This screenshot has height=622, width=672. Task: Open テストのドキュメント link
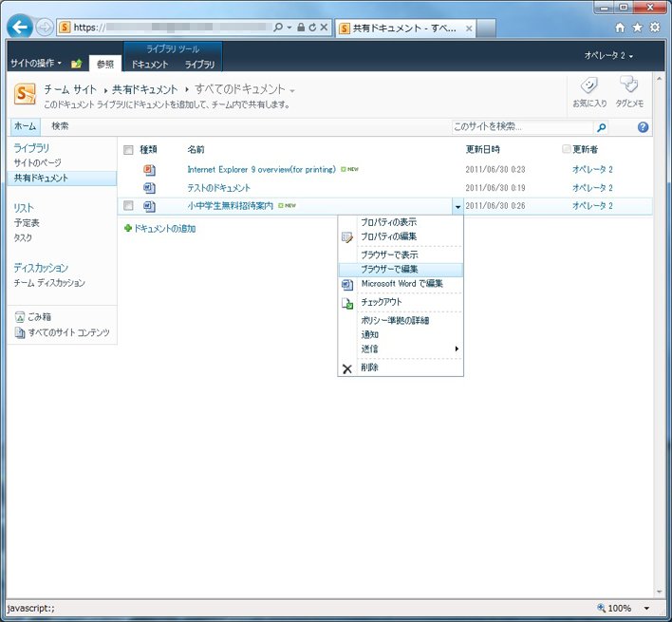point(219,188)
